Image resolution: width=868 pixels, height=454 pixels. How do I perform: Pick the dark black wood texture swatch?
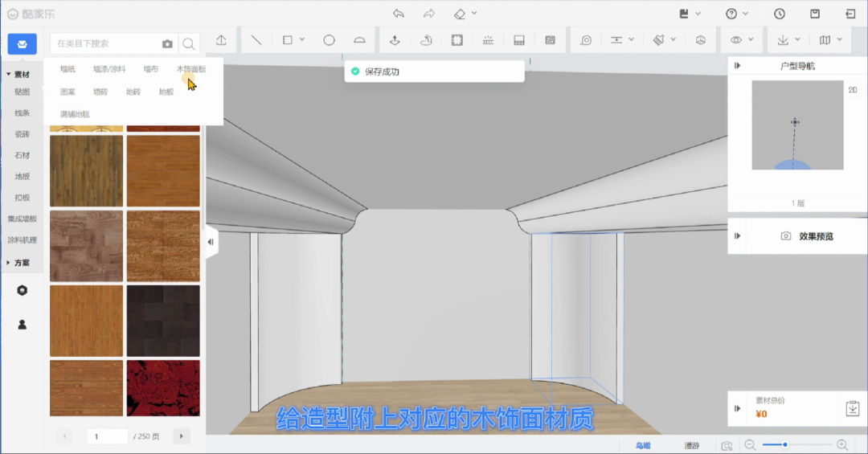tap(163, 321)
